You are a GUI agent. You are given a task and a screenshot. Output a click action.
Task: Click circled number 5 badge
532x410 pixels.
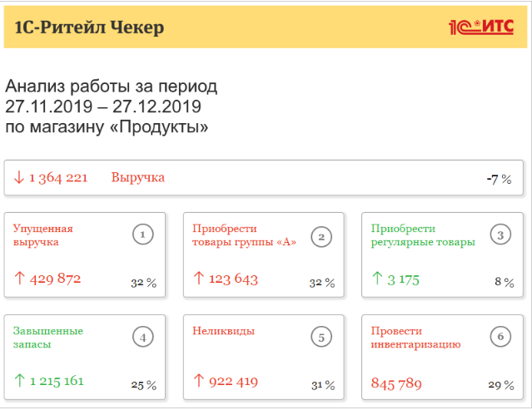(x=321, y=337)
